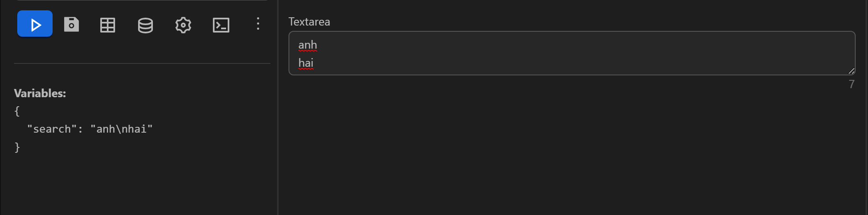Place cursor on word hai in textarea
This screenshot has height=215, width=868.
click(306, 63)
